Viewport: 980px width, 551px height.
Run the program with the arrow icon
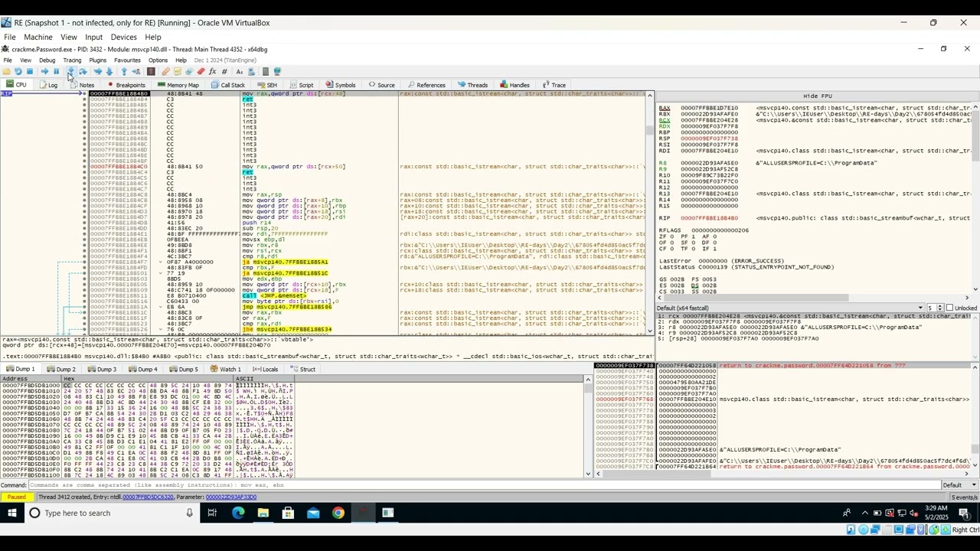click(44, 72)
